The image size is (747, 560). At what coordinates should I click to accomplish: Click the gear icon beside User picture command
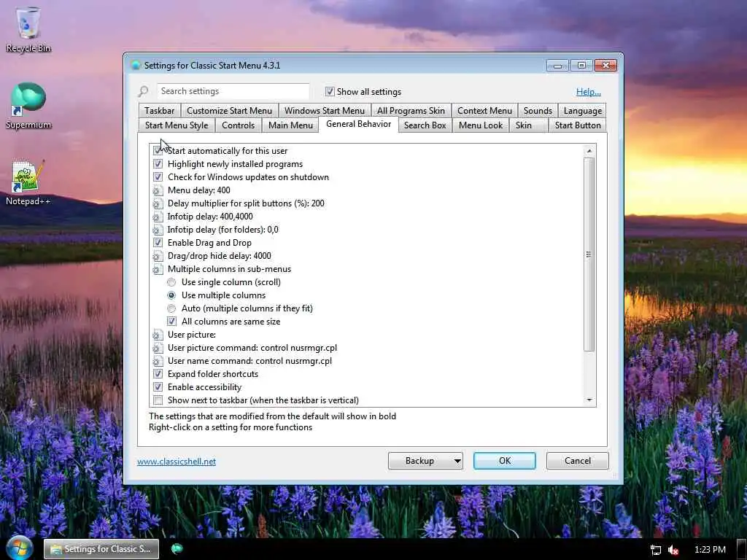[x=158, y=348]
